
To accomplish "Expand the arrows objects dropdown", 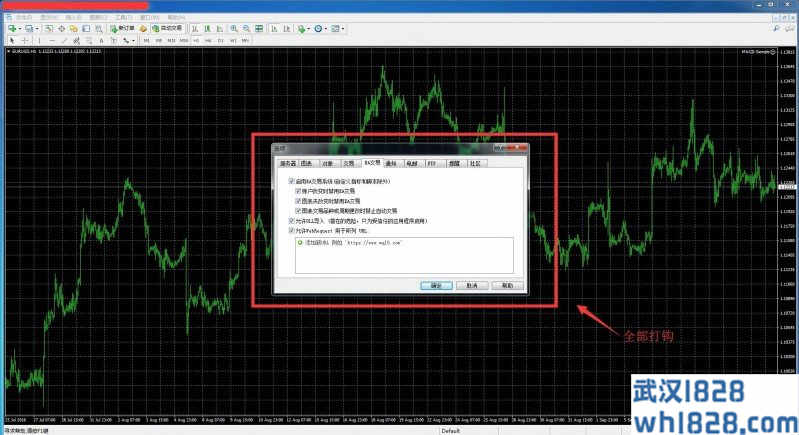I will pos(134,40).
